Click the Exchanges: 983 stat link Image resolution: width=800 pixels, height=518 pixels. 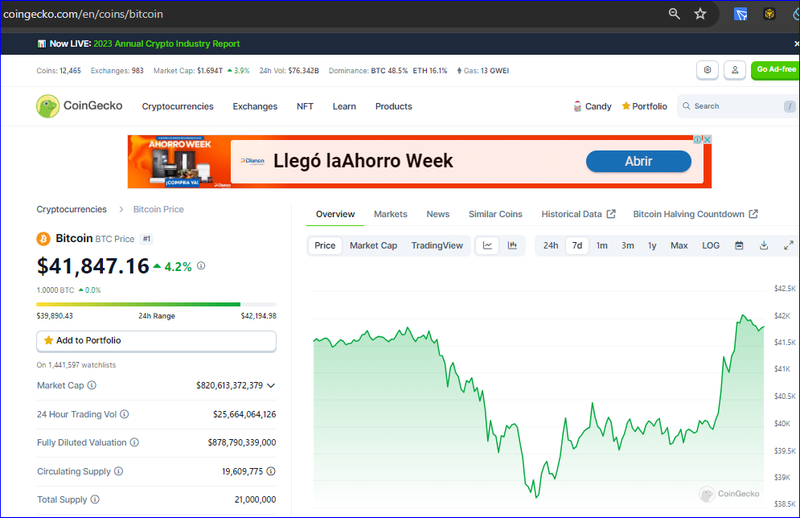click(117, 70)
